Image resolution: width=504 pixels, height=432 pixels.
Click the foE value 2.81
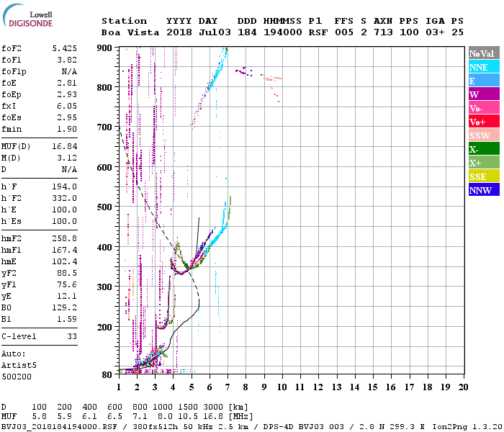pyautogui.click(x=67, y=83)
